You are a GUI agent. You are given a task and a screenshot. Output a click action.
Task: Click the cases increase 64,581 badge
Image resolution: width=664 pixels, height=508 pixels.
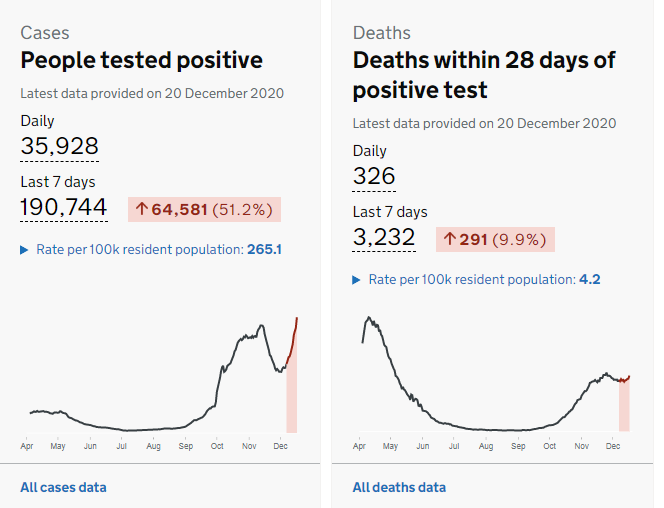point(204,209)
